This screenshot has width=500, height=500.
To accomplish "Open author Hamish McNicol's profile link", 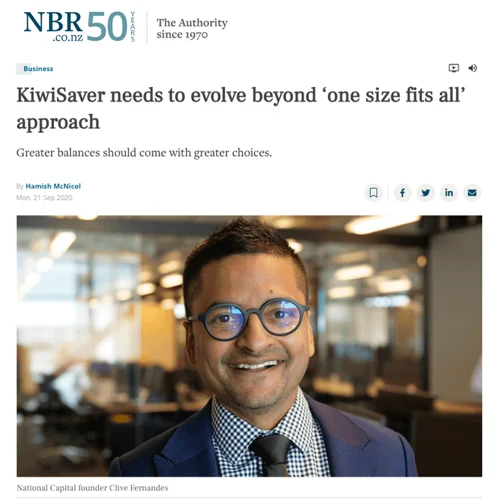I will pyautogui.click(x=53, y=186).
